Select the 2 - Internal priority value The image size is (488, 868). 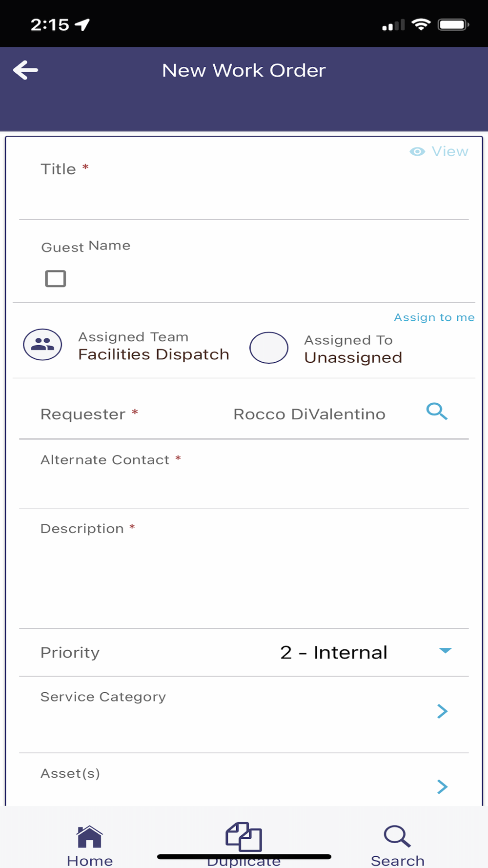(334, 653)
